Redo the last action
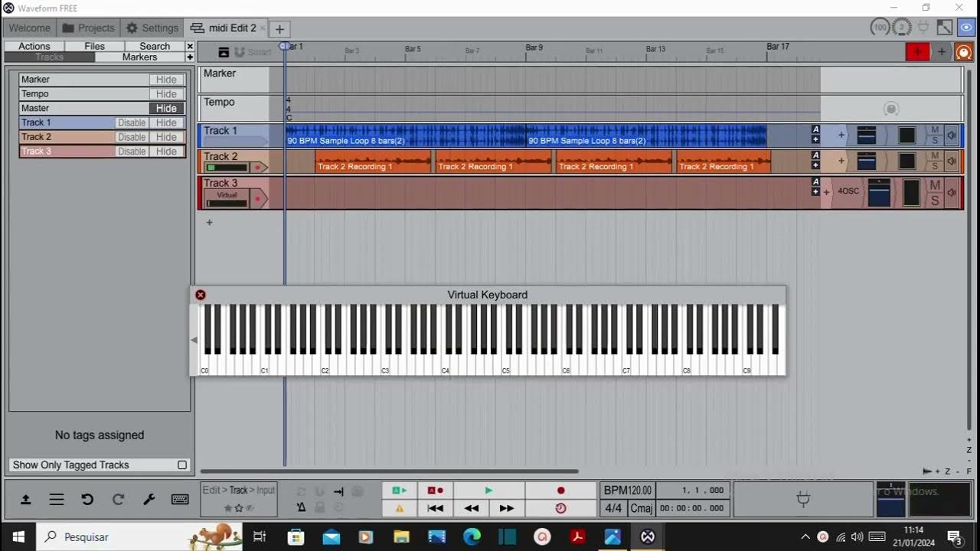The height and width of the screenshot is (551, 980). click(118, 500)
